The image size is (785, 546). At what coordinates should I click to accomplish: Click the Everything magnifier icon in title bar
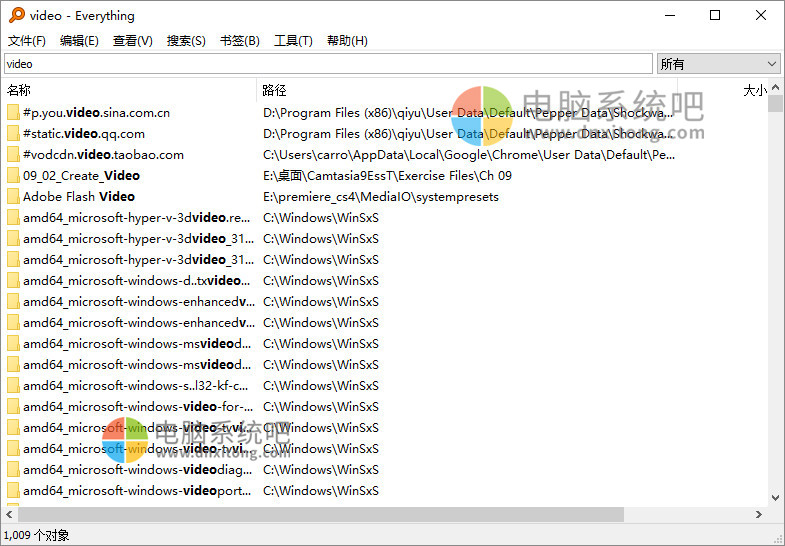tap(17, 15)
